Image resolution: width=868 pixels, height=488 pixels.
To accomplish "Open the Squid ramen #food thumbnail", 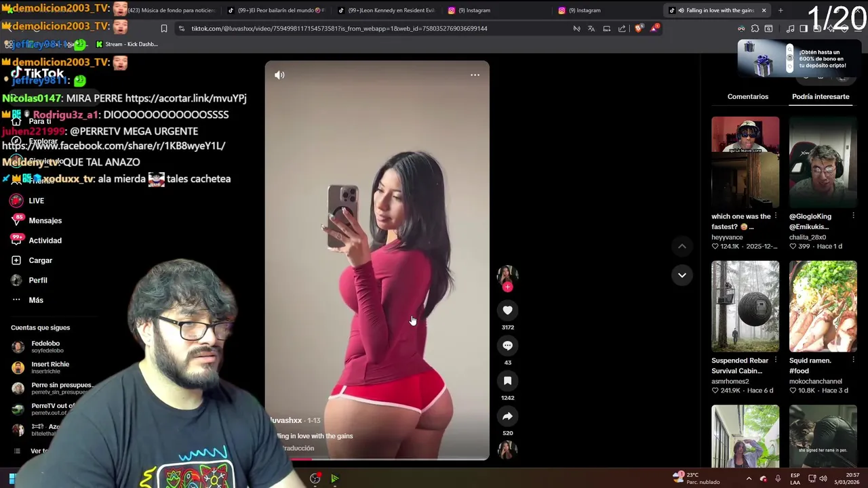I will coord(823,306).
